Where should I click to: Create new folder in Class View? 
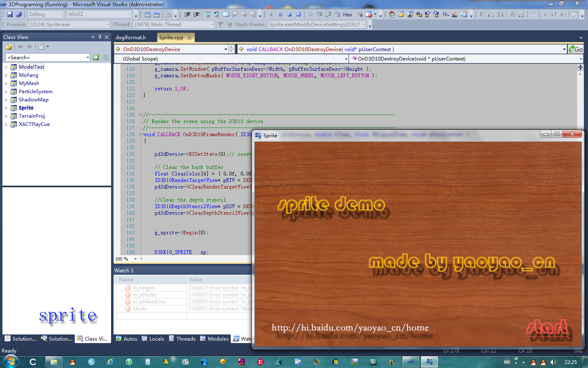[x=9, y=47]
